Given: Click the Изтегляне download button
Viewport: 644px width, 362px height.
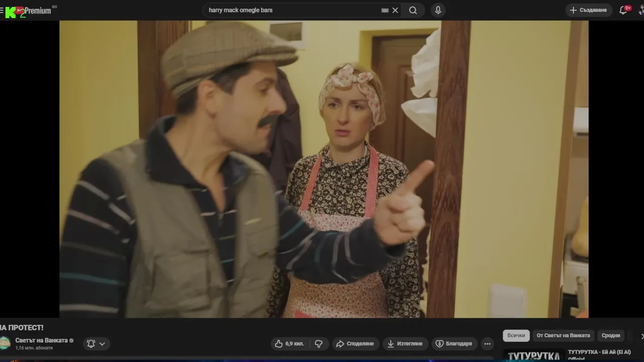Looking at the screenshot, I should click(405, 344).
